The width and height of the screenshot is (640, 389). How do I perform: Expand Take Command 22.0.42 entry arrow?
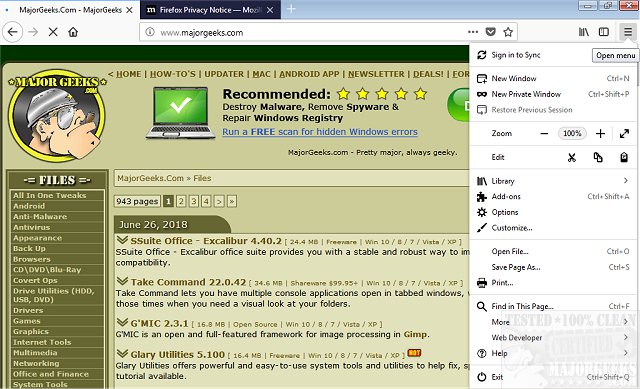click(122, 281)
